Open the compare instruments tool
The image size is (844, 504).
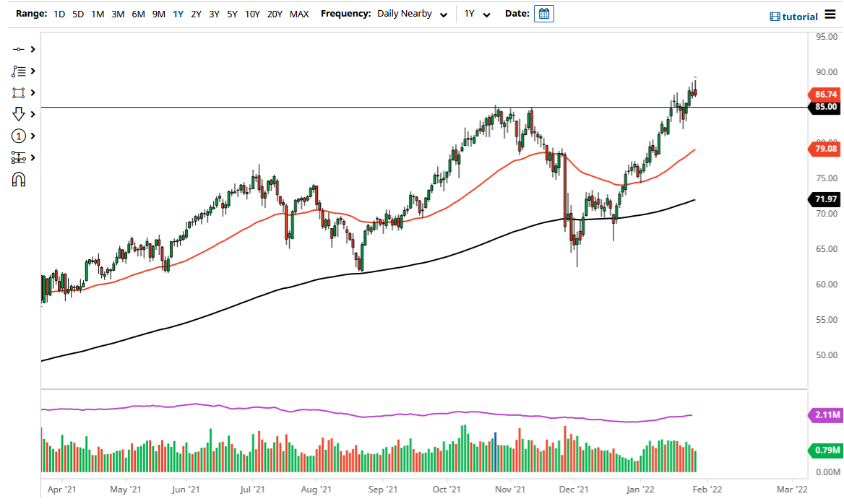coord(20,157)
